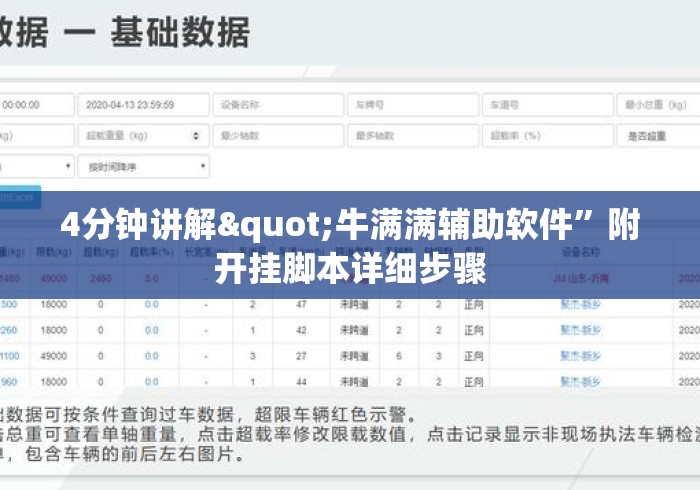The width and height of the screenshot is (700, 490).
Task: Focus the 最小总重 (kg) field
Action: click(658, 105)
